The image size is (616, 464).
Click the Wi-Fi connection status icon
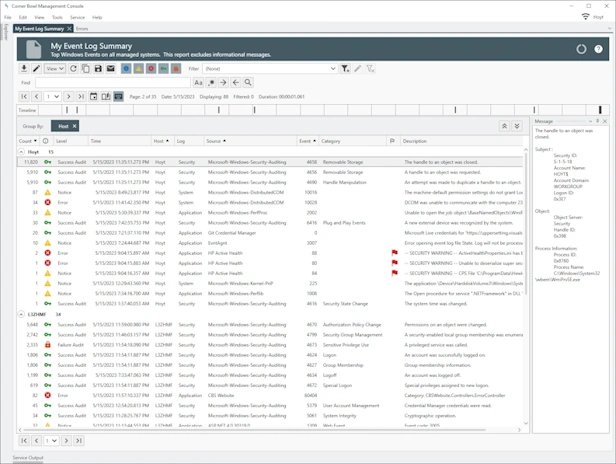pos(585,17)
